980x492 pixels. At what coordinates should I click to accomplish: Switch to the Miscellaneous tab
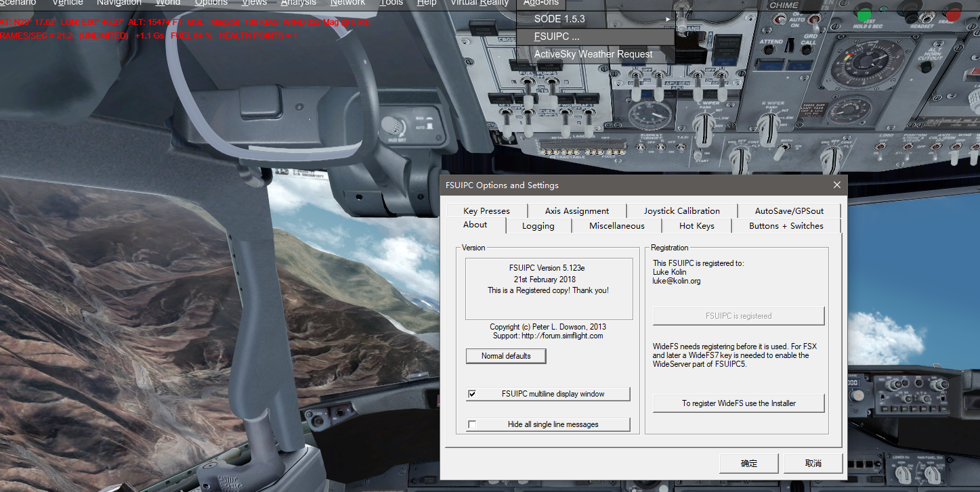(x=616, y=225)
